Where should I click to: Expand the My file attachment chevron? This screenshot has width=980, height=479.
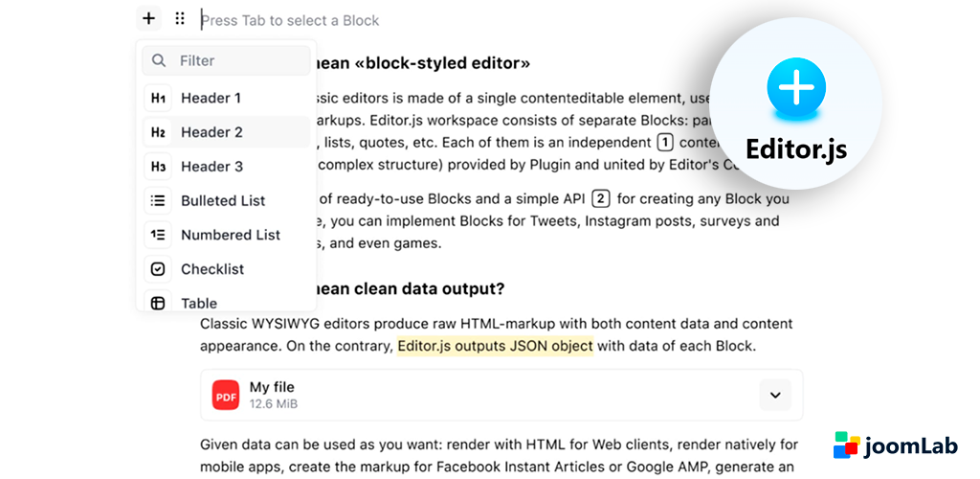775,396
